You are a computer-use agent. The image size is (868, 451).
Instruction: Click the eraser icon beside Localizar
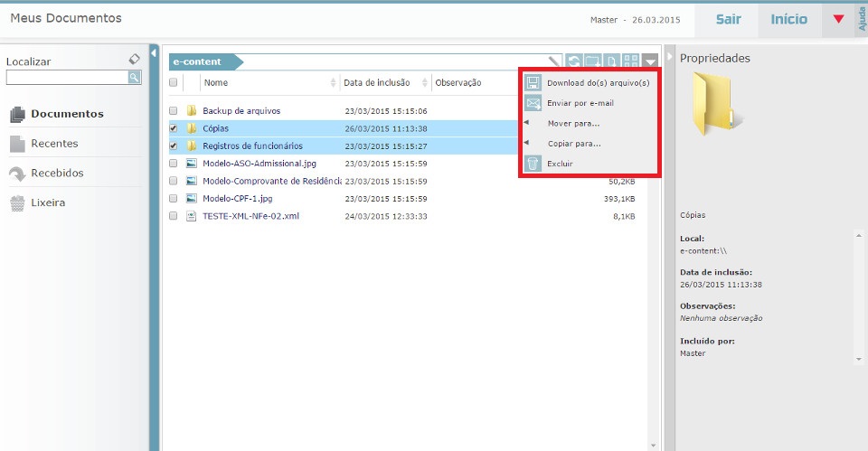[x=135, y=60]
